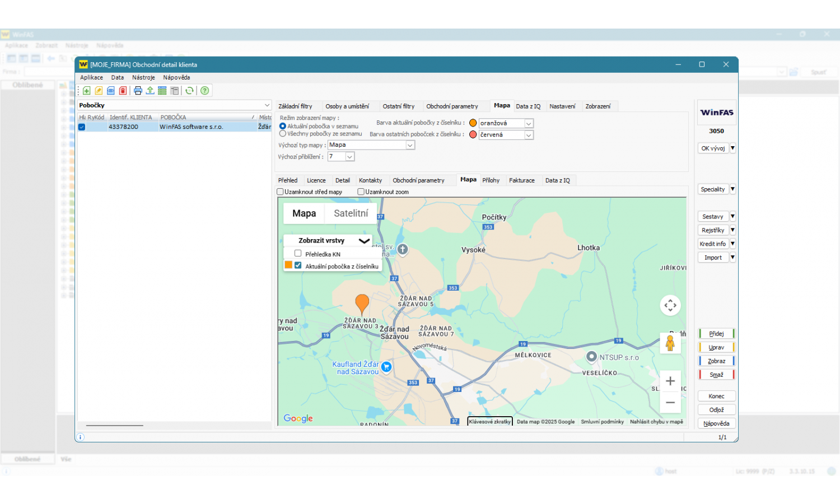Image resolution: width=840 pixels, height=504 pixels.
Task: Open the Pobočky dropdown list
Action: (267, 105)
